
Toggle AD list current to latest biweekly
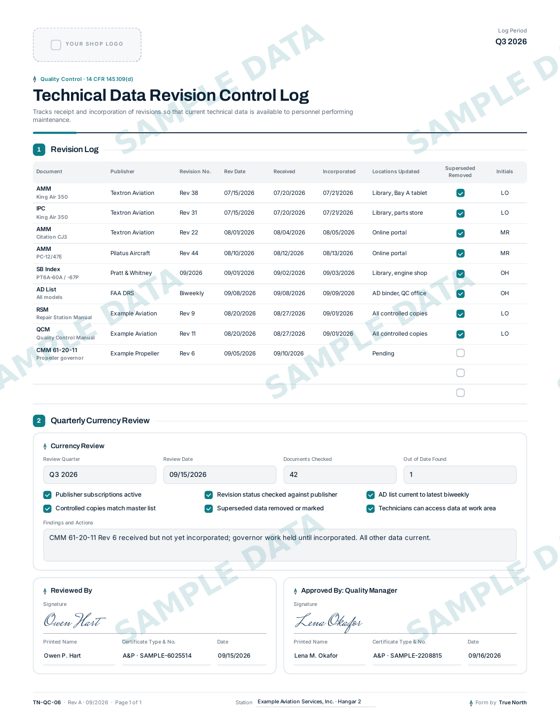pyautogui.click(x=370, y=495)
